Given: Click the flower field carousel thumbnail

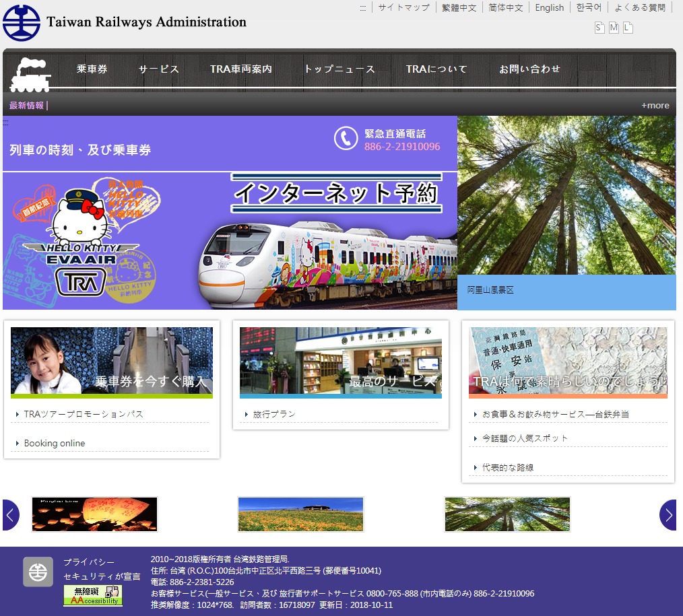Looking at the screenshot, I should coord(300,514).
